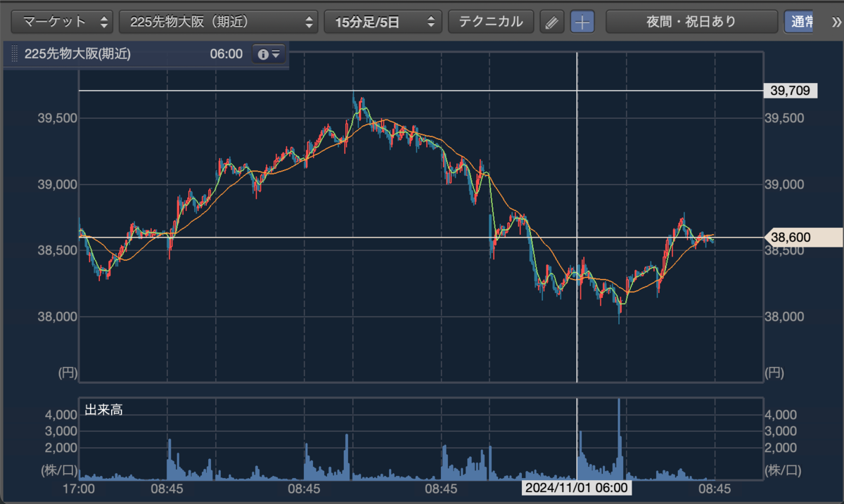Click the 出来高 volume panel label
The image size is (844, 504).
coord(104,410)
